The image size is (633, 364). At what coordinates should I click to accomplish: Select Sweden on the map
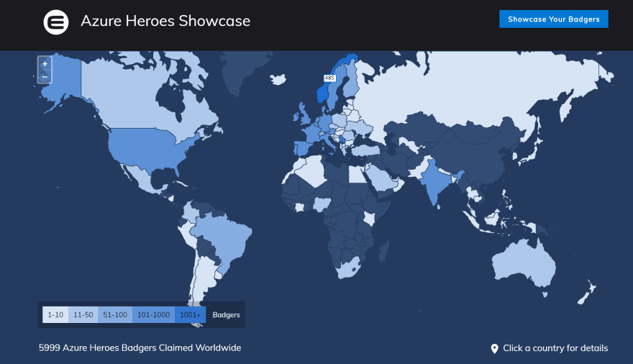coord(334,91)
